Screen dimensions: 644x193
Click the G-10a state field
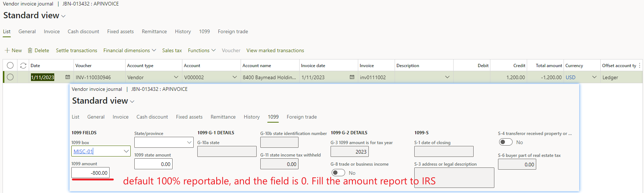click(227, 151)
